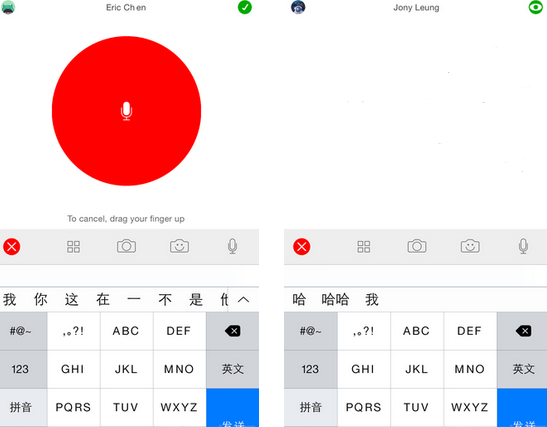Click the red X button in Eric Chen chat

tap(12, 247)
